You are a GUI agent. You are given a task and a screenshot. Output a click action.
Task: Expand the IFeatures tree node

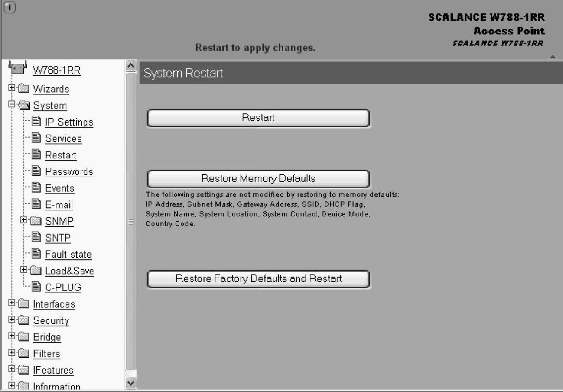pos(11,369)
